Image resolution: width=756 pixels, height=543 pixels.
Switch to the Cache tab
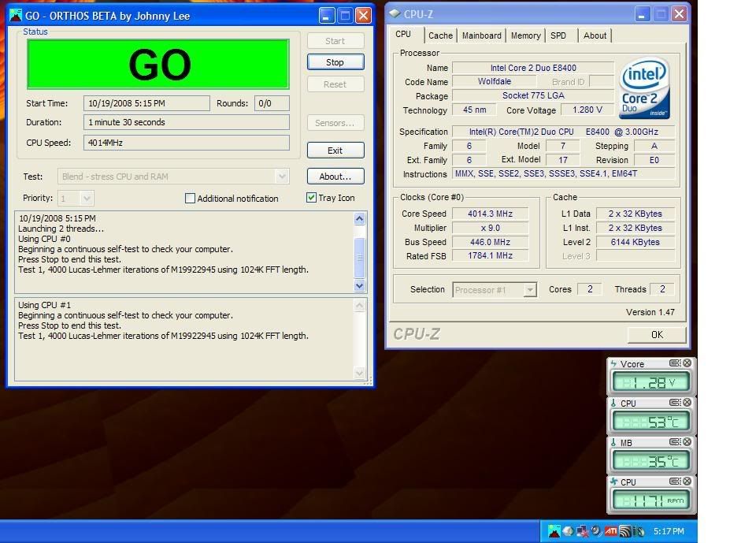tap(441, 35)
